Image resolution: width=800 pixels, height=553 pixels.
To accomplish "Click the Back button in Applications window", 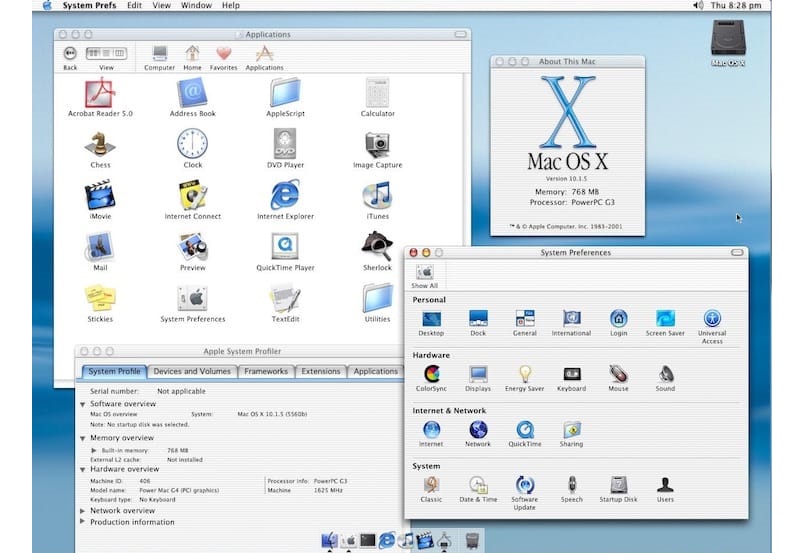I will (x=70, y=54).
